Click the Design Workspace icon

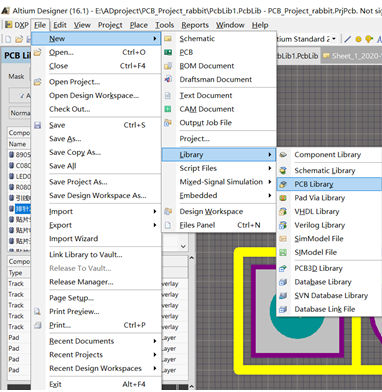coord(168,212)
